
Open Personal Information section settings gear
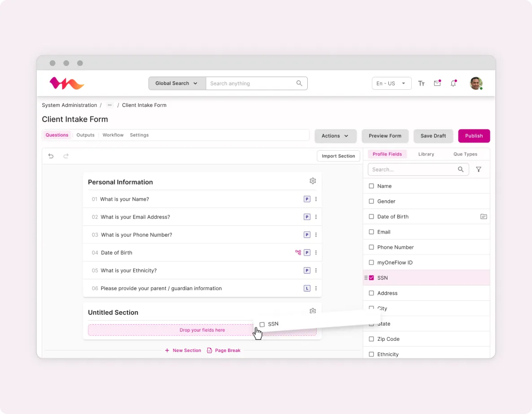pyautogui.click(x=313, y=181)
